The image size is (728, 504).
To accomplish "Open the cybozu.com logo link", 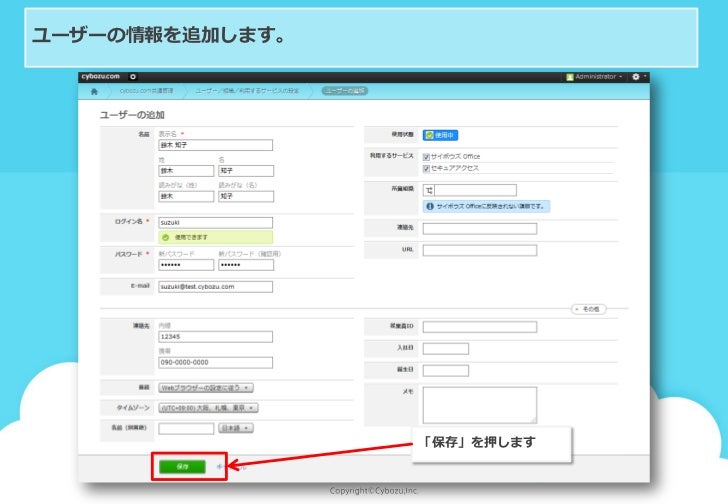I will (100, 76).
